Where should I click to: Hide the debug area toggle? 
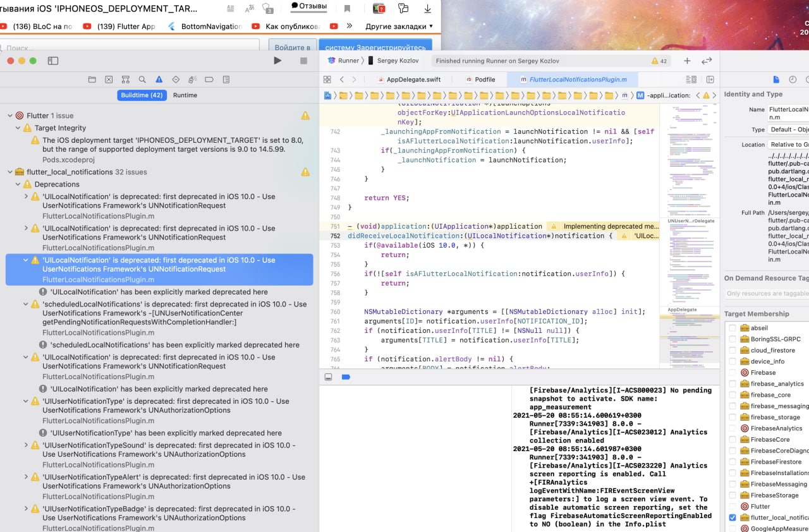328,377
